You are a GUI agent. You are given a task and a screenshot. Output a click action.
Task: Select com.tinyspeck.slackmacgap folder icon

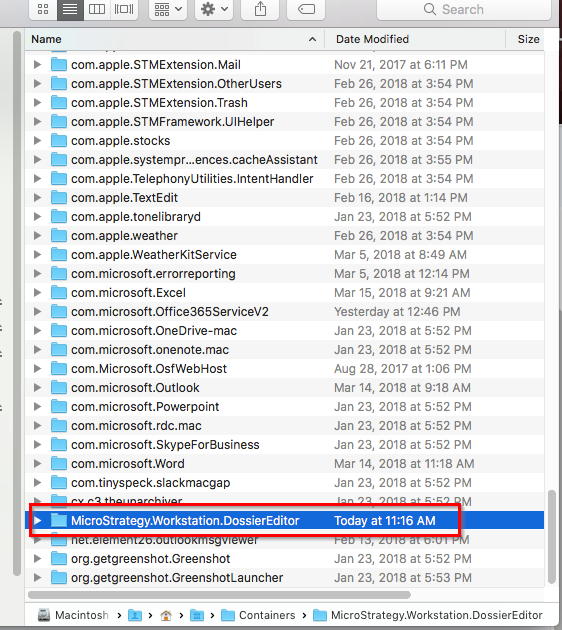59,483
